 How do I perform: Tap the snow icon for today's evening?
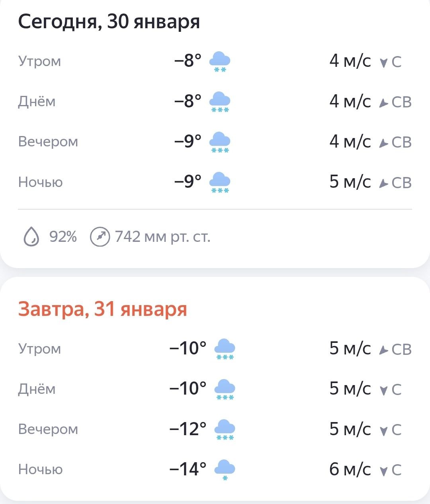(220, 142)
